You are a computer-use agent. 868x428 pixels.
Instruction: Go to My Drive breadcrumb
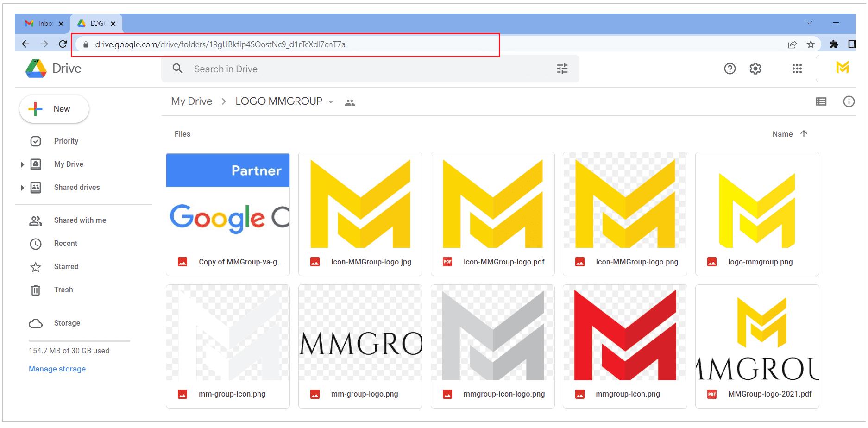click(x=192, y=101)
